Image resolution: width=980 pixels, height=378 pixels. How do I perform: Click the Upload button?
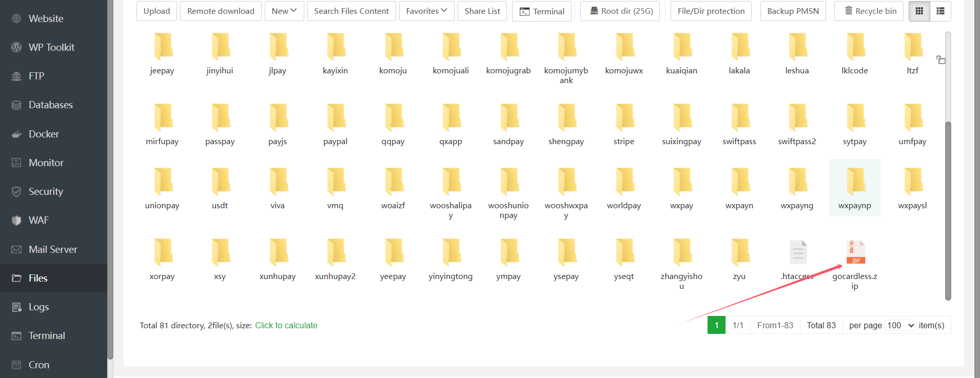156,11
